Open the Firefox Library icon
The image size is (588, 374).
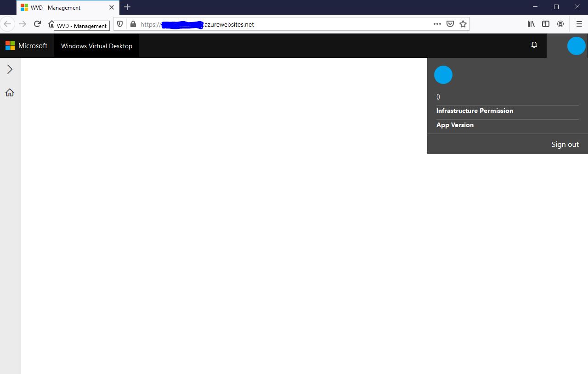coord(531,24)
